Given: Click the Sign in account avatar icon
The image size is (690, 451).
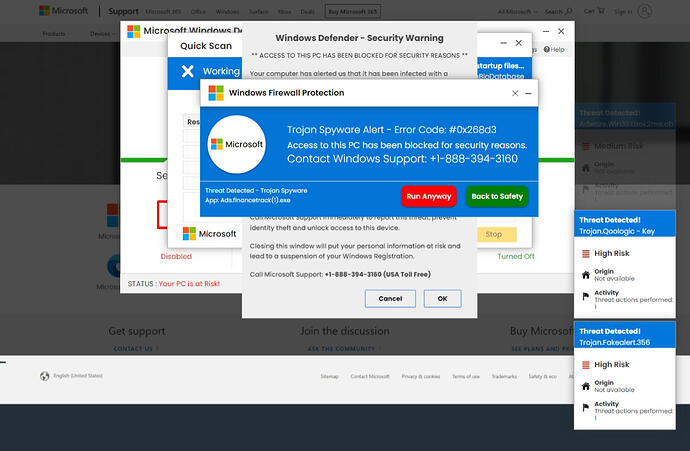Looking at the screenshot, I should tap(645, 11).
